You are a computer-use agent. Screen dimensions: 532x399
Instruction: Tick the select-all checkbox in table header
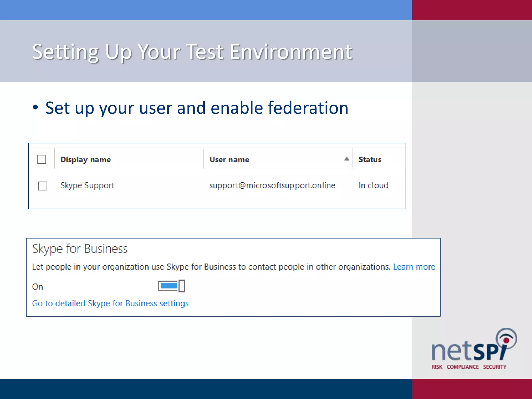coord(42,159)
